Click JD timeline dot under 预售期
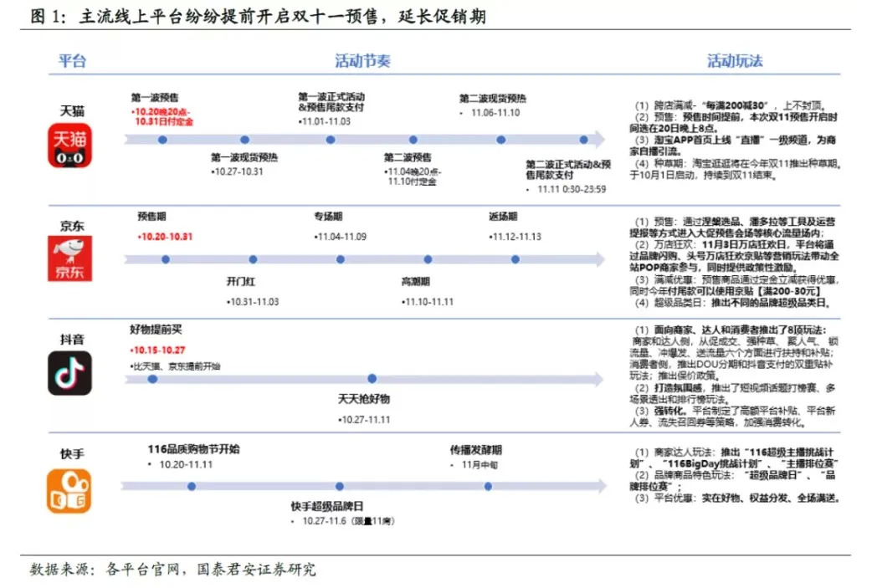The image size is (877, 588). (x=166, y=259)
